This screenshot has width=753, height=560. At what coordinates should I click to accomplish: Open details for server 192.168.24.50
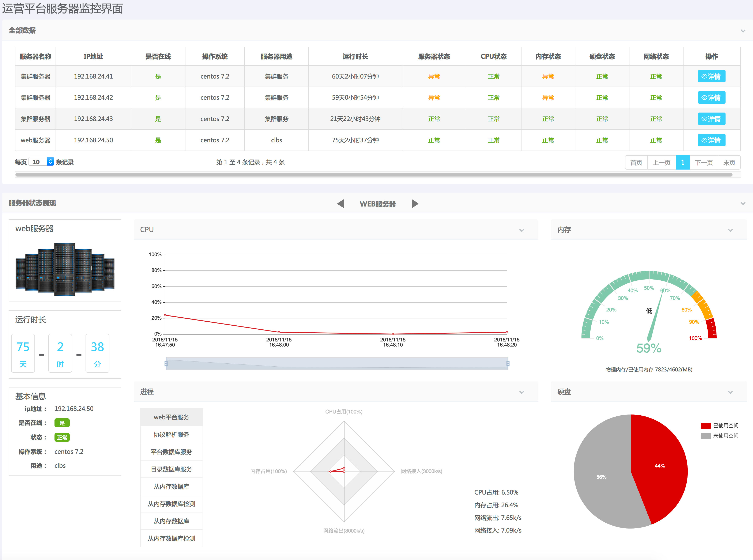(x=711, y=140)
